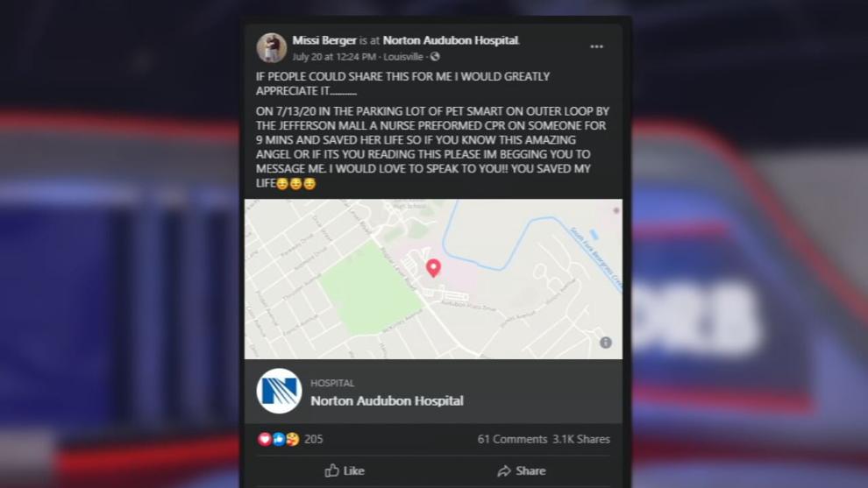Open the three-dot post options menu
868x488 pixels.
click(596, 46)
